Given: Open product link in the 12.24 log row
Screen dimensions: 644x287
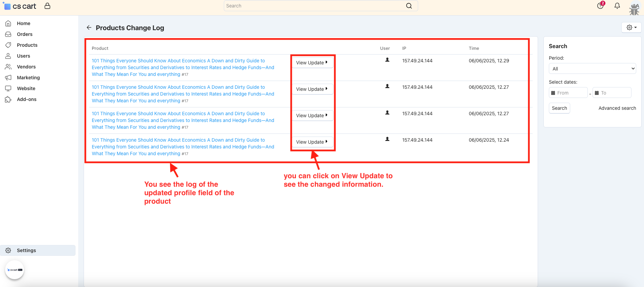Looking at the screenshot, I should (183, 147).
